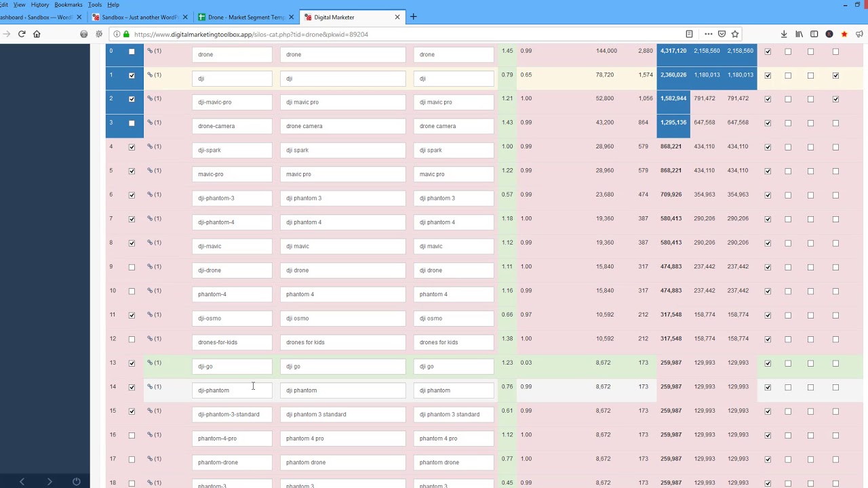
Task: Toggle reader view in address bar
Action: (689, 34)
